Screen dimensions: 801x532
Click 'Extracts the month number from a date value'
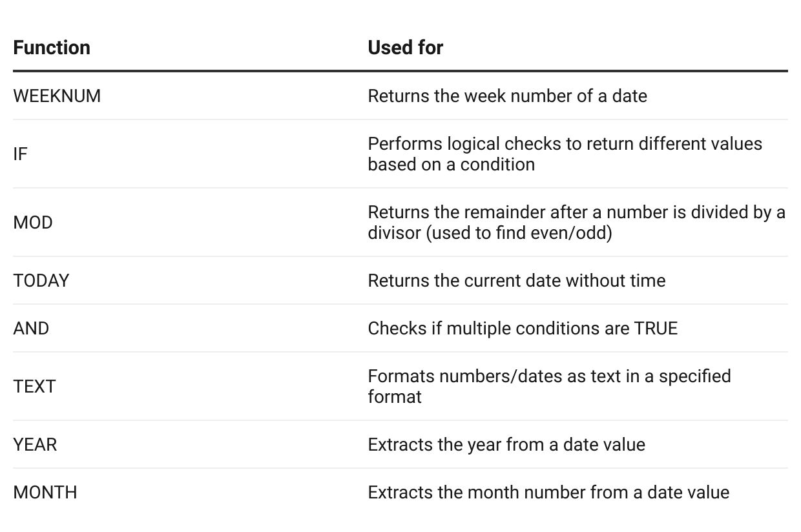tap(548, 493)
